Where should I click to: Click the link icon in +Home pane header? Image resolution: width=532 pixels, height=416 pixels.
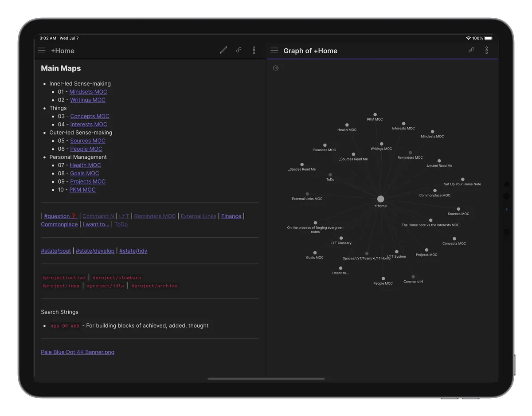(x=239, y=50)
